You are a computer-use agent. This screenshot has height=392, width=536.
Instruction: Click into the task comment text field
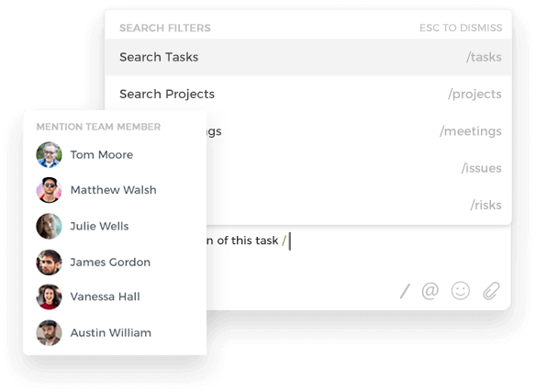click(x=359, y=253)
